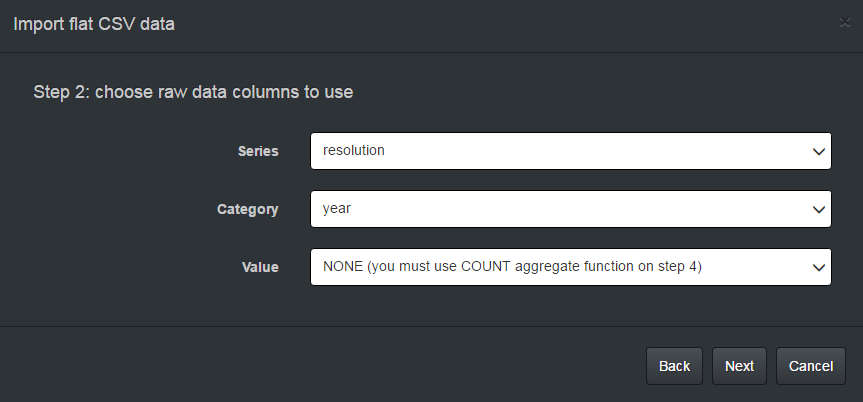Click the chevron arrow on Series dropdown
This screenshot has height=402, width=863.
coord(819,152)
